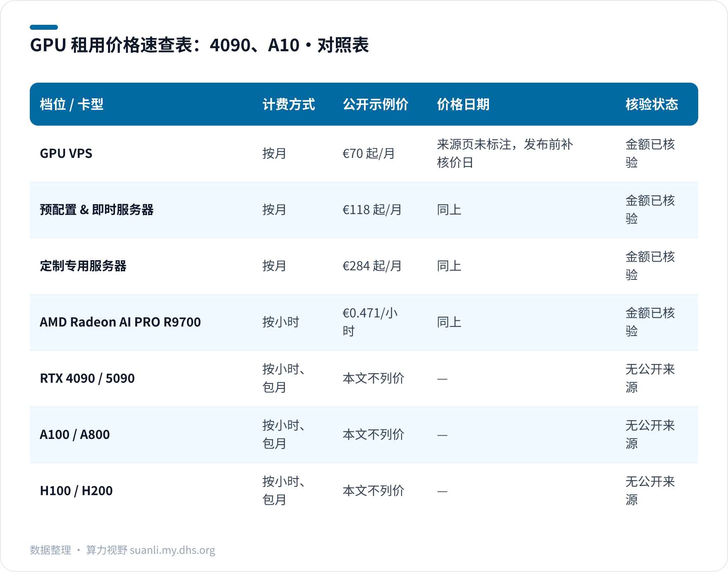This screenshot has height=572, width=728.
Task: Click the '按小时' billing cell for R9700
Action: coord(281,322)
